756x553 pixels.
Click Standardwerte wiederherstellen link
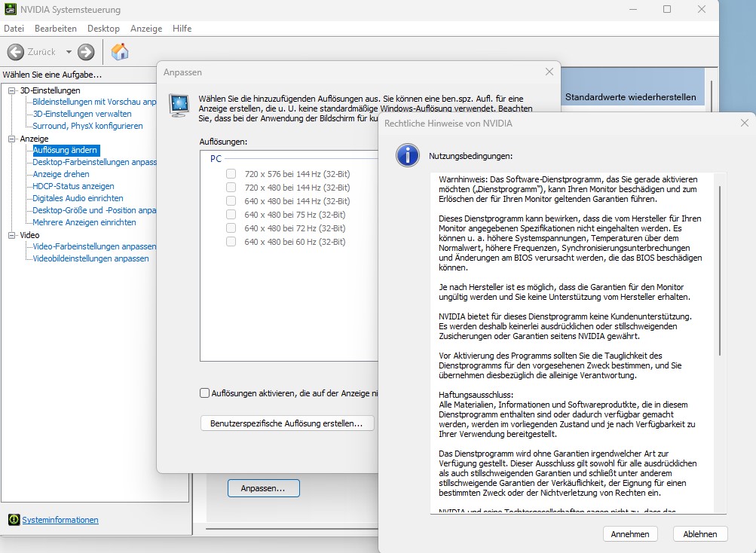pos(630,97)
